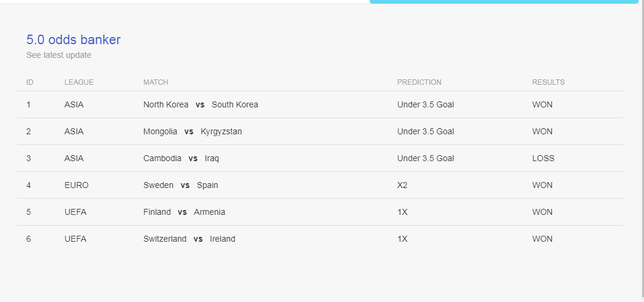This screenshot has width=644, height=302.
Task: Click the LOSS result for Cambodia match
Action: (543, 158)
